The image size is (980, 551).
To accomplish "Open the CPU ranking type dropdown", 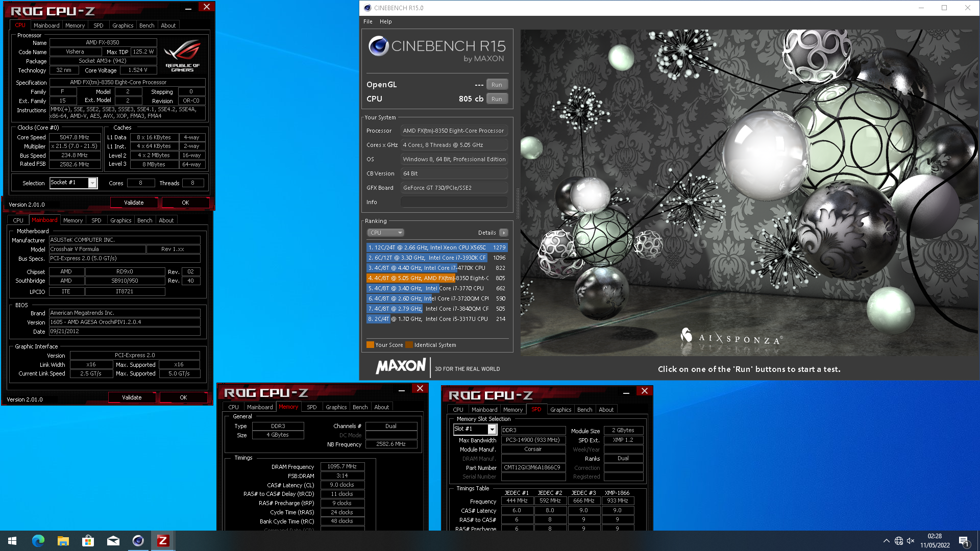I will point(385,233).
